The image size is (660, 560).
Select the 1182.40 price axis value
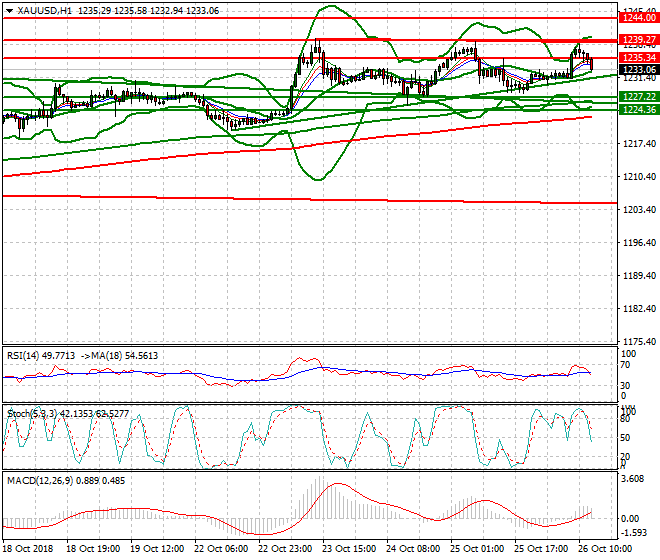pos(639,309)
